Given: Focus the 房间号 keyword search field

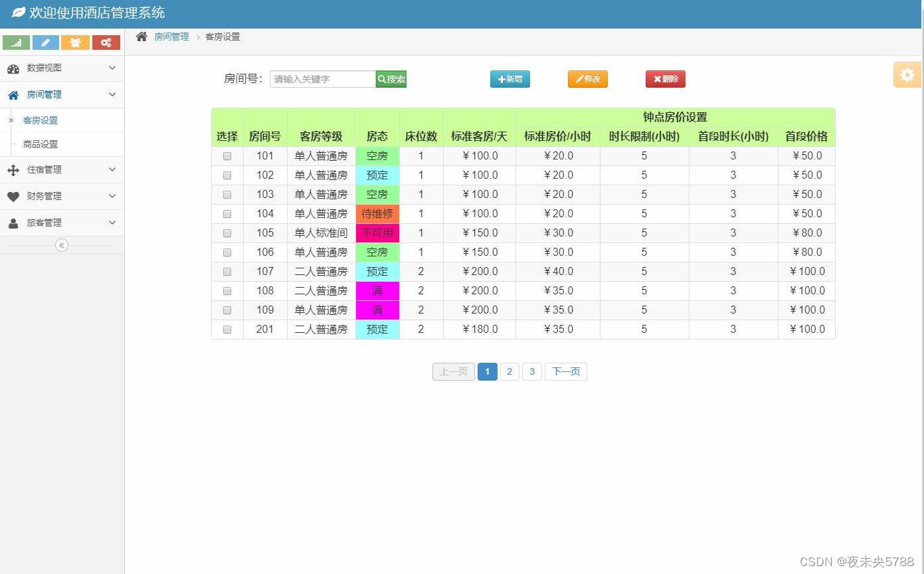Looking at the screenshot, I should tap(323, 79).
